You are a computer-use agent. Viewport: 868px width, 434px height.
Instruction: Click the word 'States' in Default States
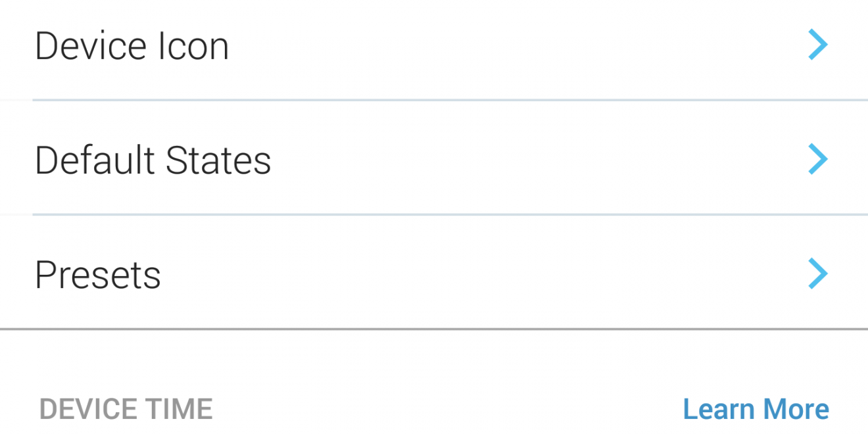pos(218,160)
